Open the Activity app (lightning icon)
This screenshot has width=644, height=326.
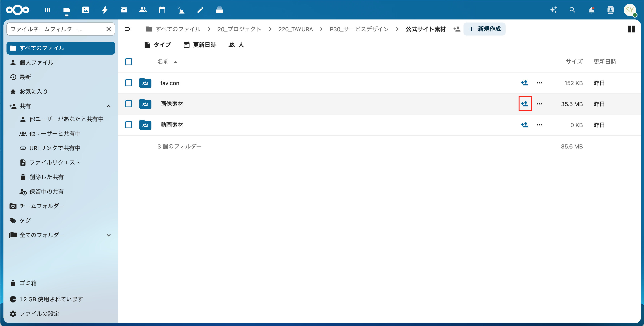coord(105,10)
